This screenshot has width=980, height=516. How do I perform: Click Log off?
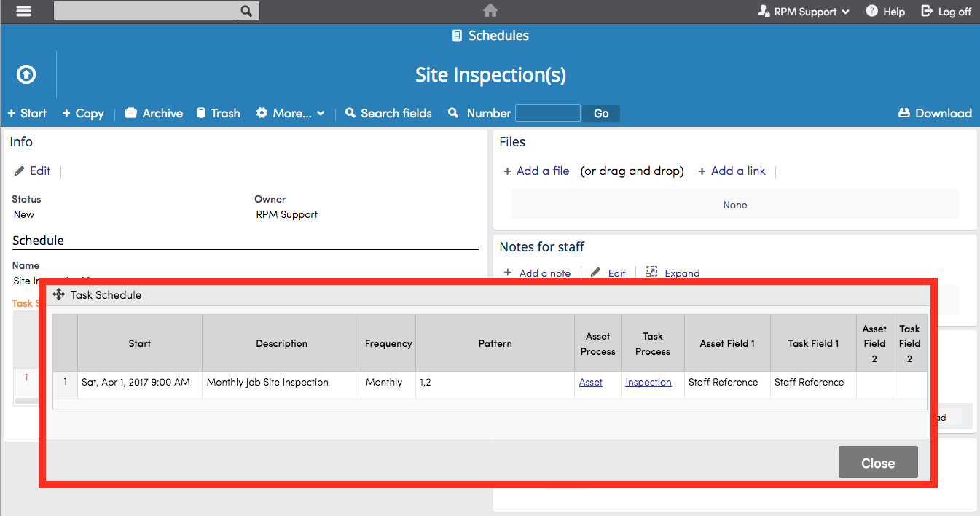point(946,12)
